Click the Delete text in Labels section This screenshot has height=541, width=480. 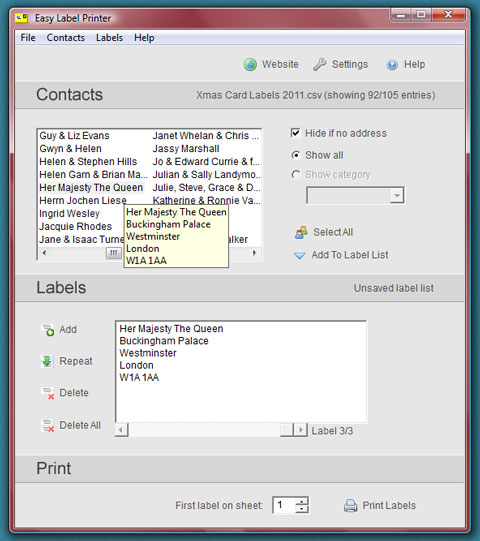click(x=74, y=393)
